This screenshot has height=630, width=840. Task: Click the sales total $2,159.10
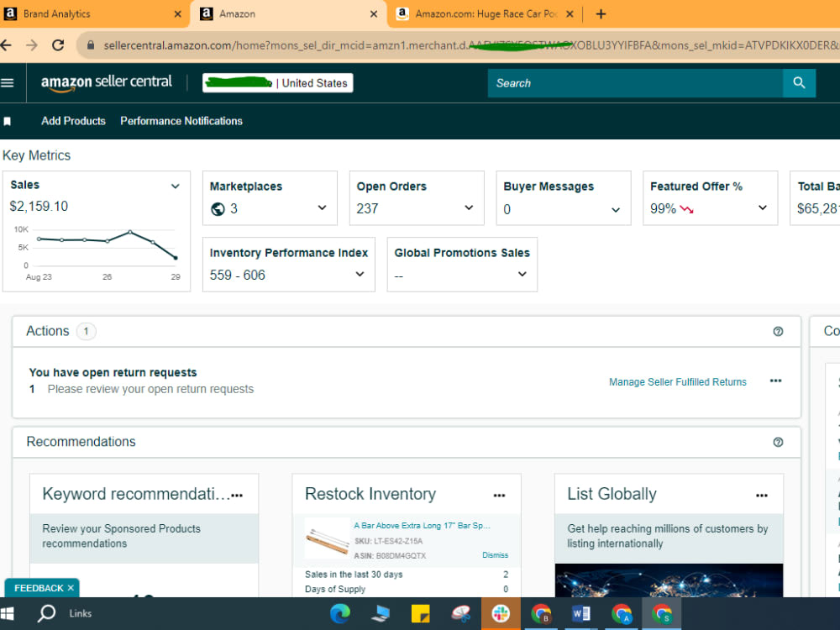pyautogui.click(x=39, y=207)
